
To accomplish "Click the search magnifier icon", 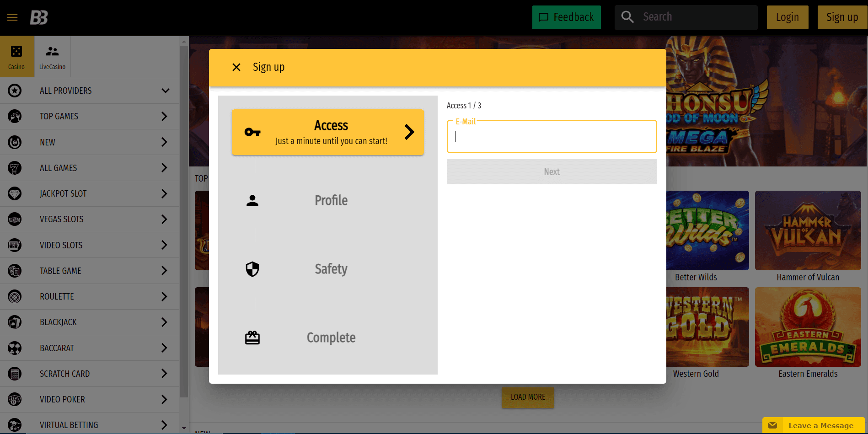I will tap(627, 17).
